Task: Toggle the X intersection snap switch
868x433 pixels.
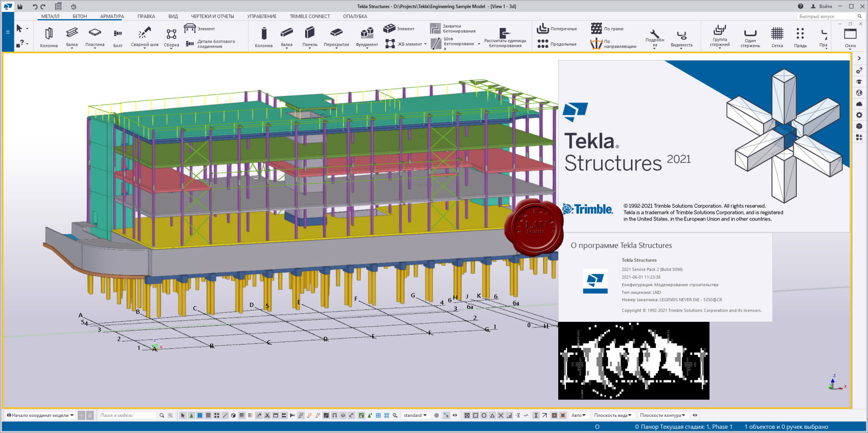Action: pos(501,416)
